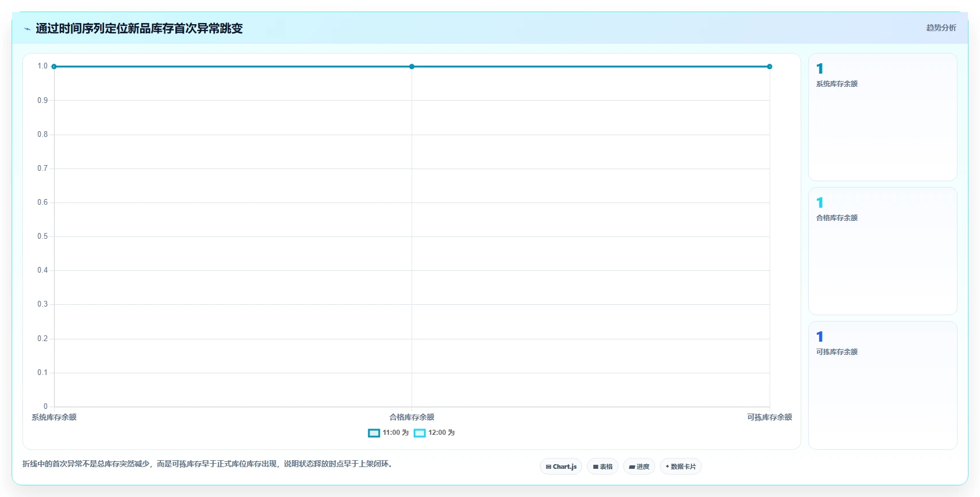This screenshot has width=980, height=497.
Task: Select the Chart.js chip
Action: [x=561, y=467]
